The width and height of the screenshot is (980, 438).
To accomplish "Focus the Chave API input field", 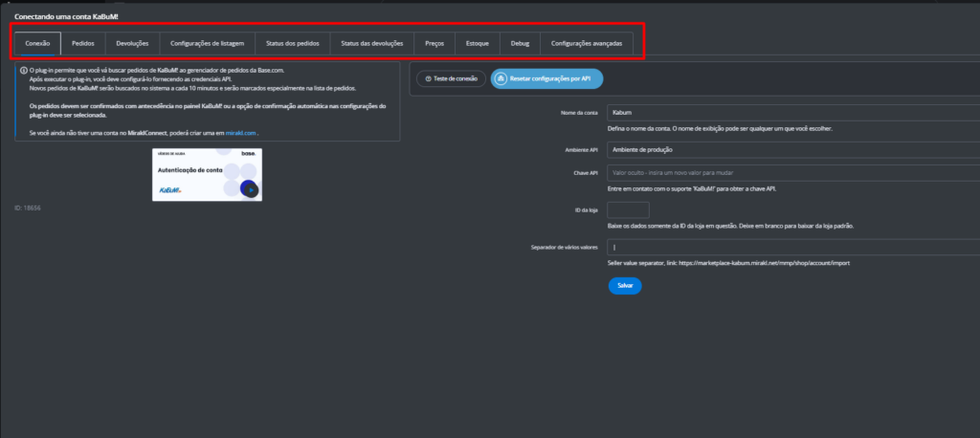I will pos(793,172).
